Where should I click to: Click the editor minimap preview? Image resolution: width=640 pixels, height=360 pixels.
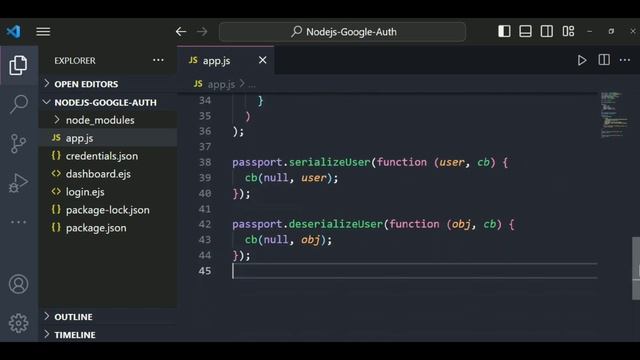[x=614, y=115]
